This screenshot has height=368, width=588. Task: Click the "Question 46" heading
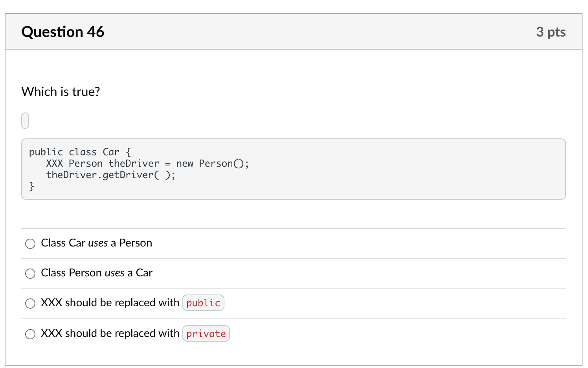tap(63, 32)
